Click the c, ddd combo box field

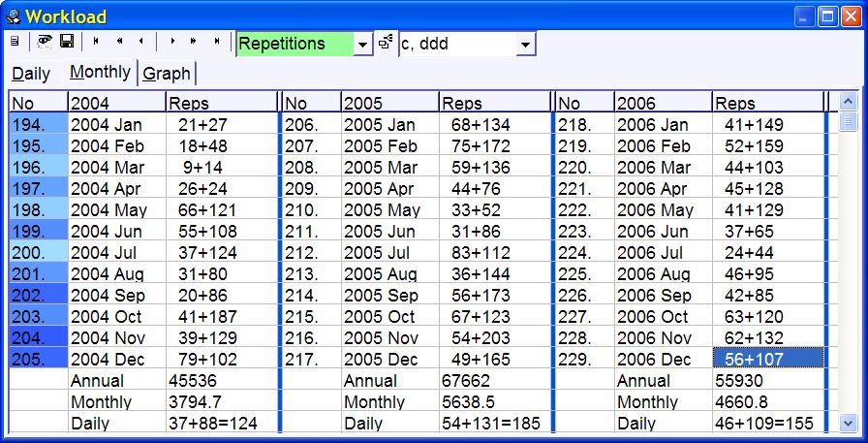(458, 45)
